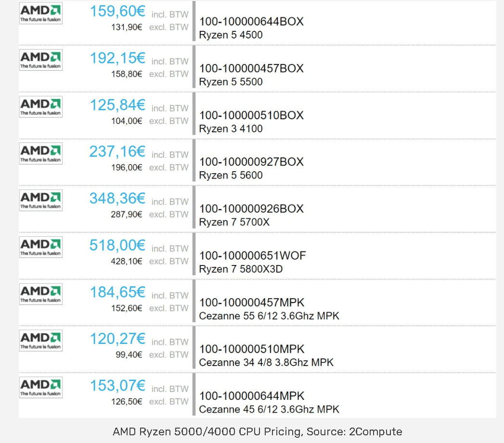Click part number 100-100000926BOX

[251, 209]
